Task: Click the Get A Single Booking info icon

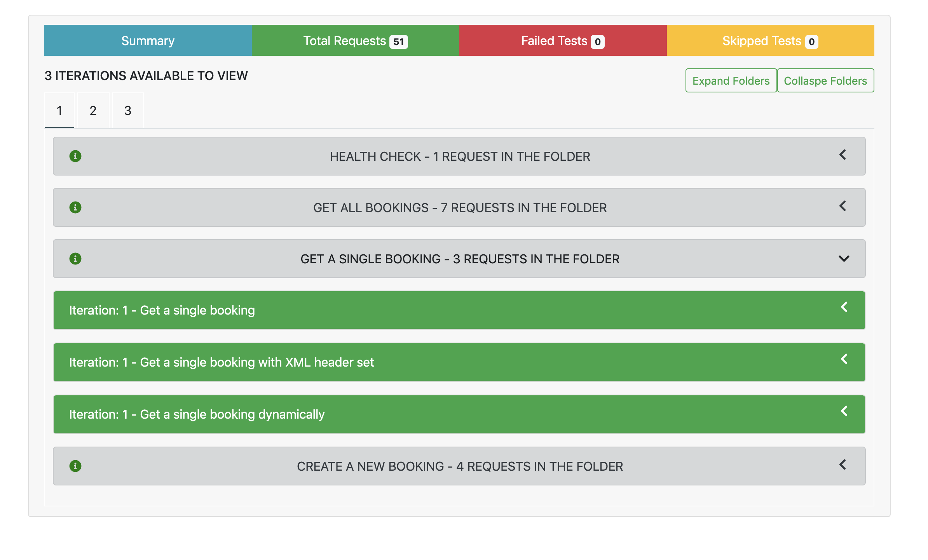Action: click(x=75, y=259)
